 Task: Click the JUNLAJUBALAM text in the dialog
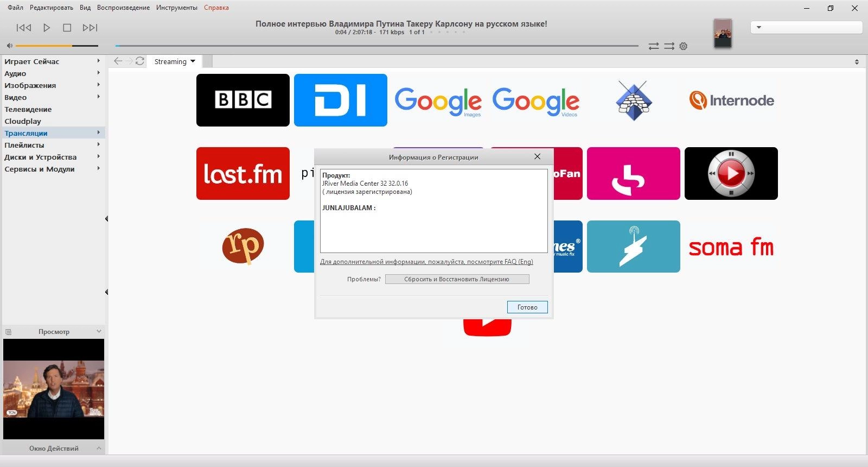tap(349, 208)
